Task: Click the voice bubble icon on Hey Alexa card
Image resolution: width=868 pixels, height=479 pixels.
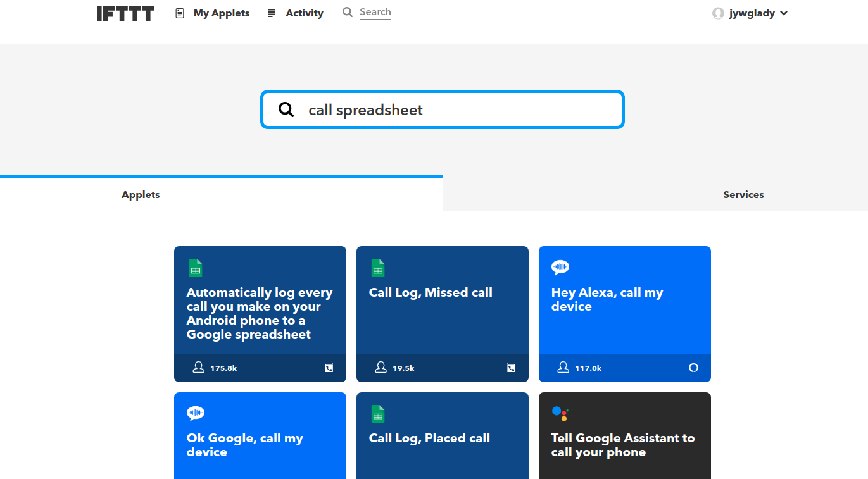Action: click(560, 268)
